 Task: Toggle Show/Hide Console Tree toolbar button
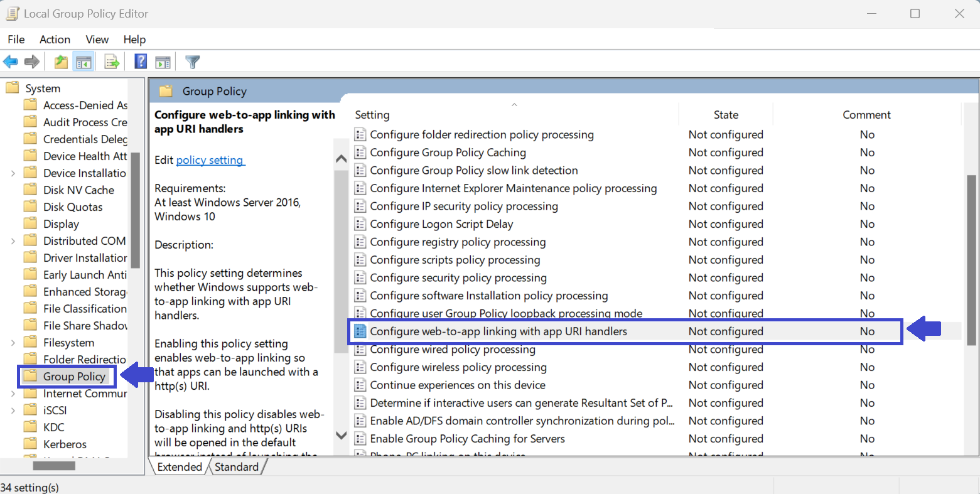point(83,62)
